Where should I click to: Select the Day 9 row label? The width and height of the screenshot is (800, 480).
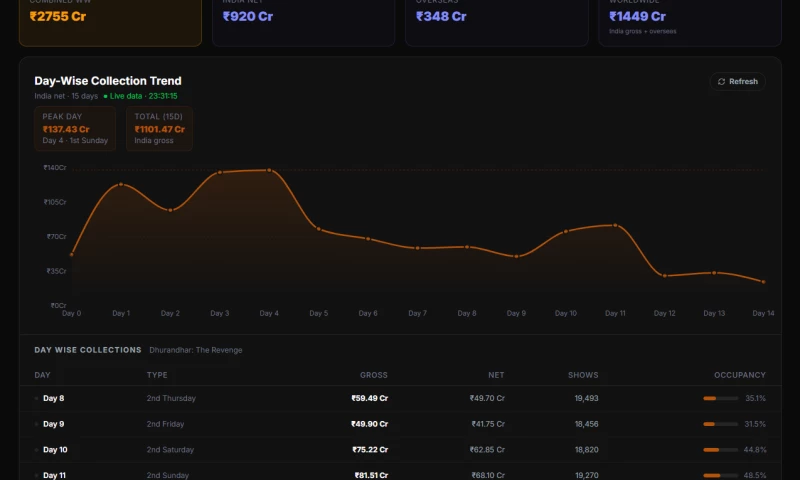pos(54,424)
